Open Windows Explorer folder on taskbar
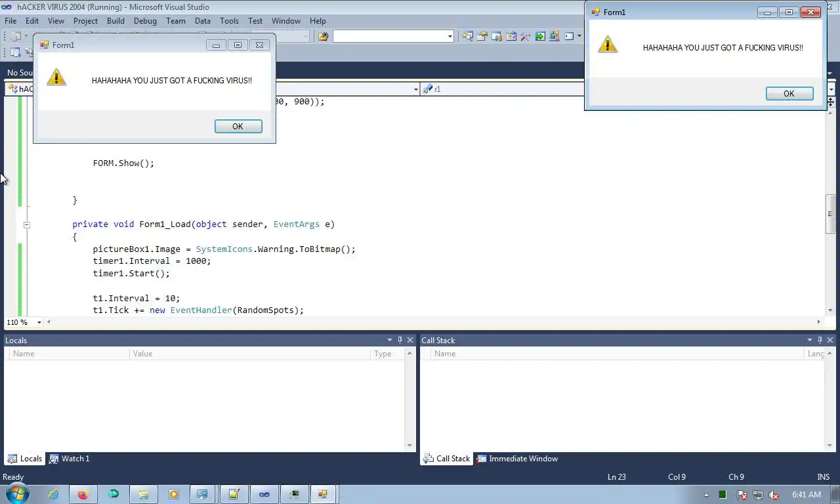This screenshot has width=840, height=504. (143, 494)
